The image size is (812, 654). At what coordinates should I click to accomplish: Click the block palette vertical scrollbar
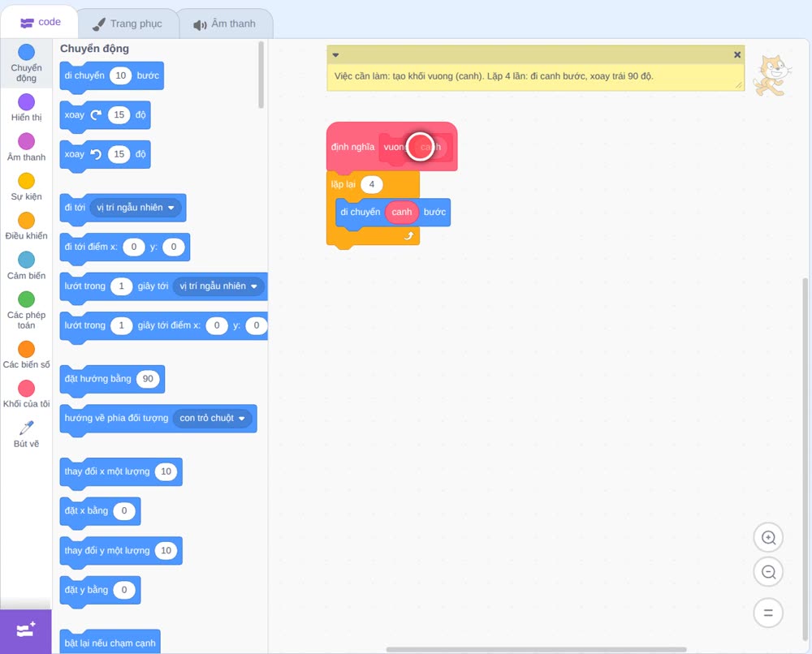(x=261, y=75)
